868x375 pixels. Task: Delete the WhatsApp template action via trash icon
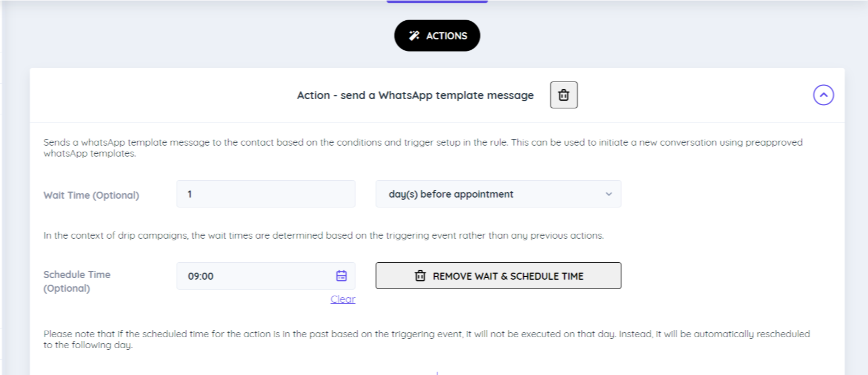click(564, 95)
